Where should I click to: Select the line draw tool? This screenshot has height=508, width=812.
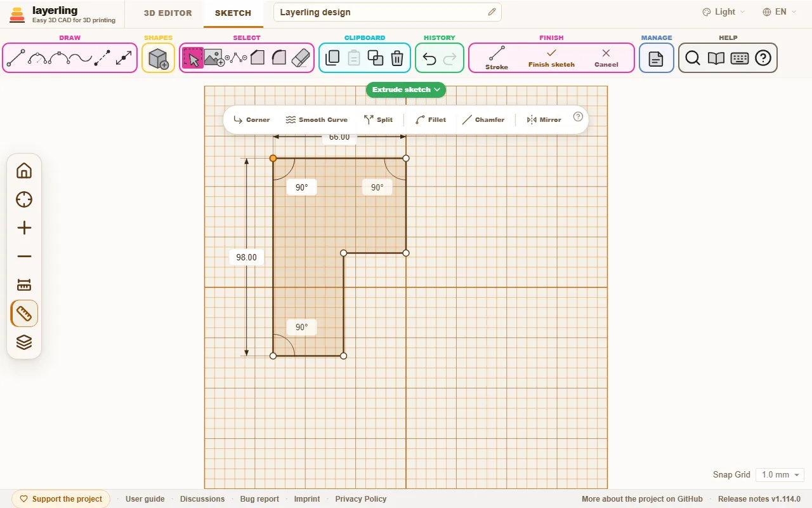point(16,58)
